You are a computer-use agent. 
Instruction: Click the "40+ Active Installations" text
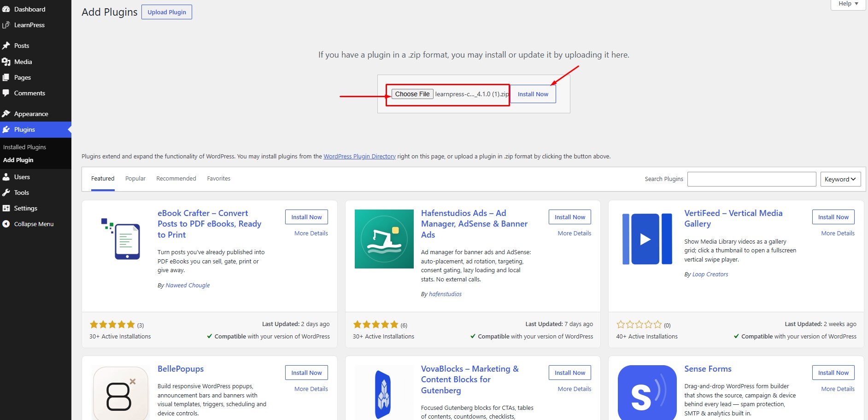coord(647,337)
